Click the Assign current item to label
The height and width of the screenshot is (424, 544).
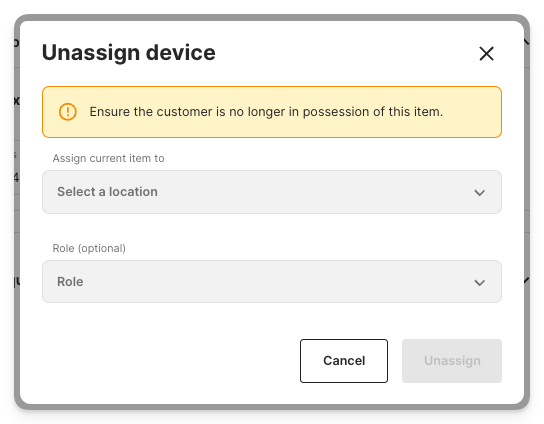(108, 158)
